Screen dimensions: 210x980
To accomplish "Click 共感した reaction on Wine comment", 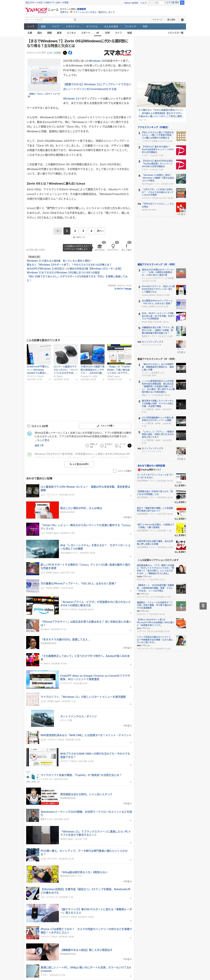I will tap(91, 445).
